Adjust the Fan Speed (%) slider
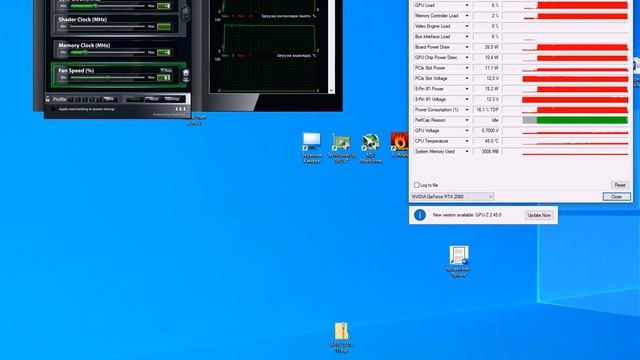Image resolution: width=640 pixels, height=360 pixels. (x=107, y=78)
